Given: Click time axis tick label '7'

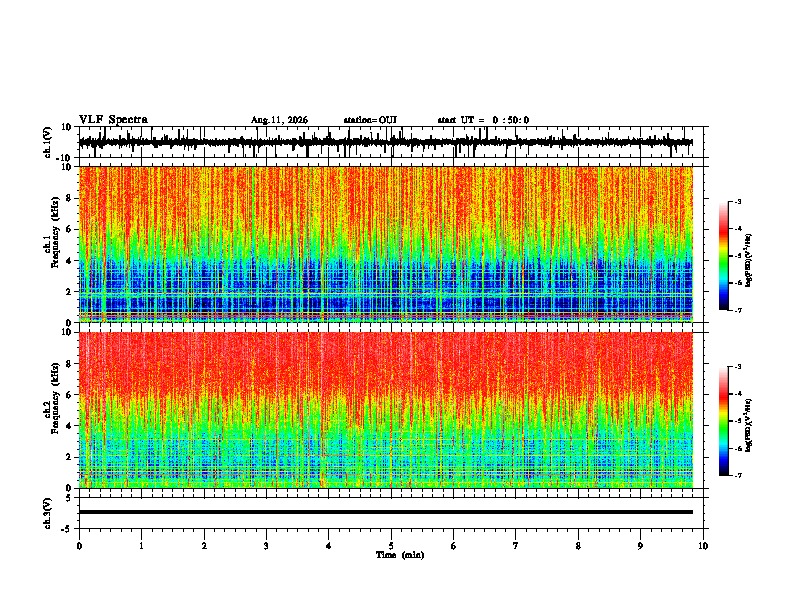Looking at the screenshot, I should pos(516,546).
